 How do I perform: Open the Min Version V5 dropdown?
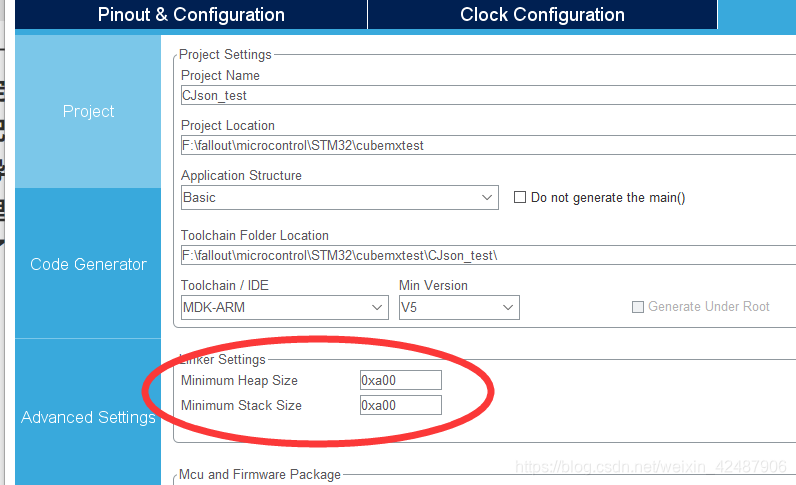[x=459, y=308]
